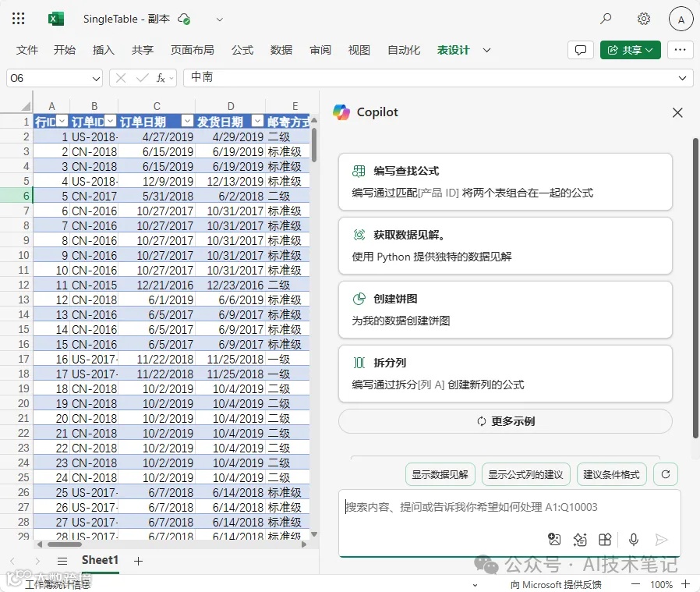Click the vertical sheet scrollbar thumb

(314, 145)
